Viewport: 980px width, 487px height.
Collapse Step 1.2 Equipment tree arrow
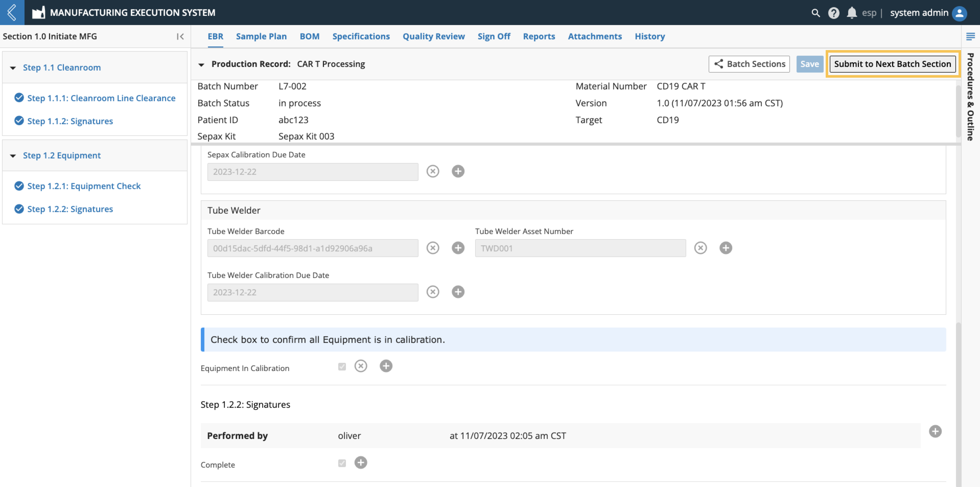13,156
